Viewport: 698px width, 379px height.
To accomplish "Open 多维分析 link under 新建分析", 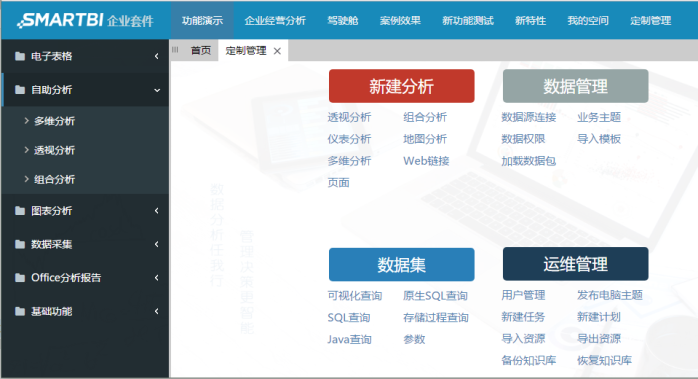I will (x=349, y=161).
